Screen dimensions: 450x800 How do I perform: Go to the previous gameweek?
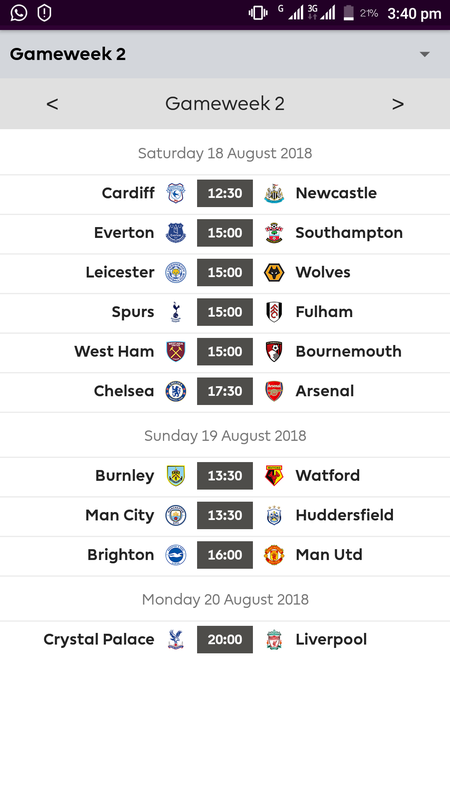click(x=52, y=104)
